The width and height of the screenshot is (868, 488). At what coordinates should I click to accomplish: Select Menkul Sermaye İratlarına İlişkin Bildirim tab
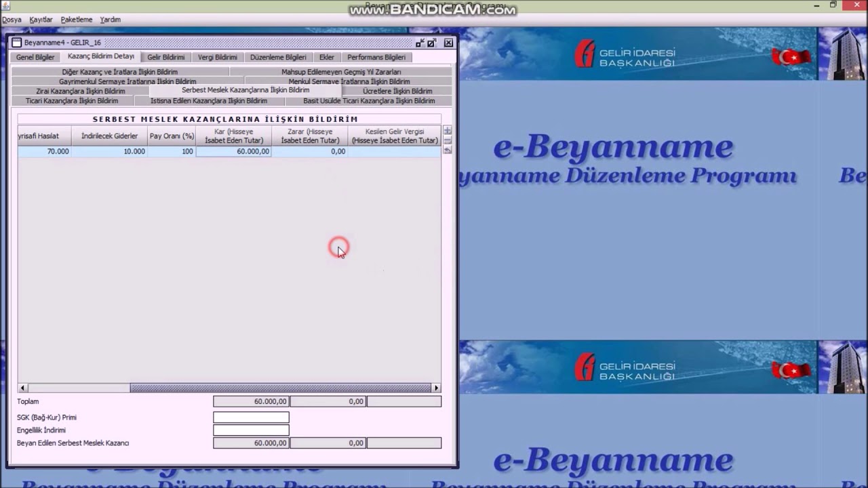[x=349, y=81]
